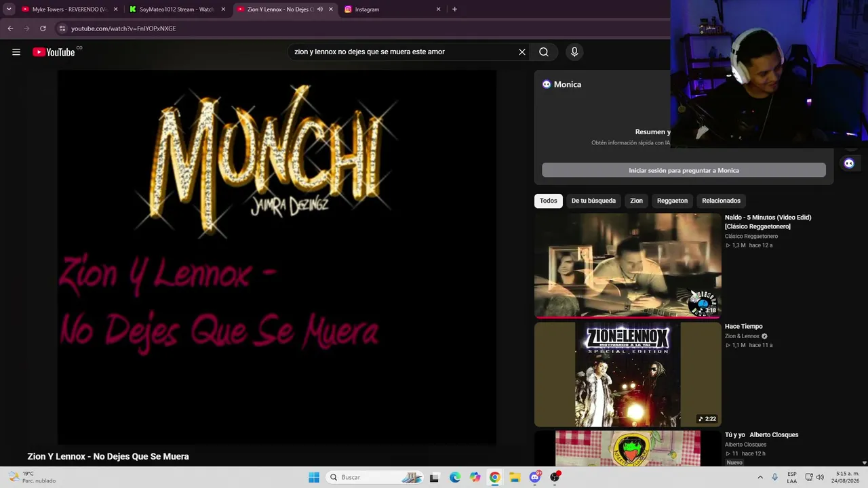Visit the Clásico Reggaetonero channel

tap(751, 237)
